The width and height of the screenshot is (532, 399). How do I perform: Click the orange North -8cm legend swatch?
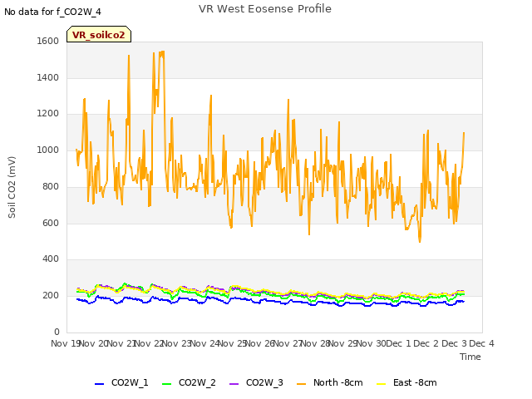point(301,384)
